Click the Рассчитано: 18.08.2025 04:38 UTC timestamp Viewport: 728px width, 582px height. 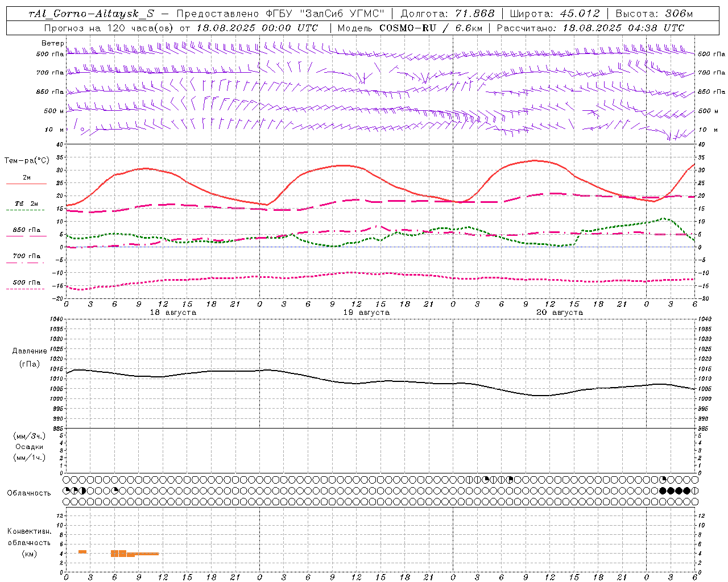[x=590, y=28]
